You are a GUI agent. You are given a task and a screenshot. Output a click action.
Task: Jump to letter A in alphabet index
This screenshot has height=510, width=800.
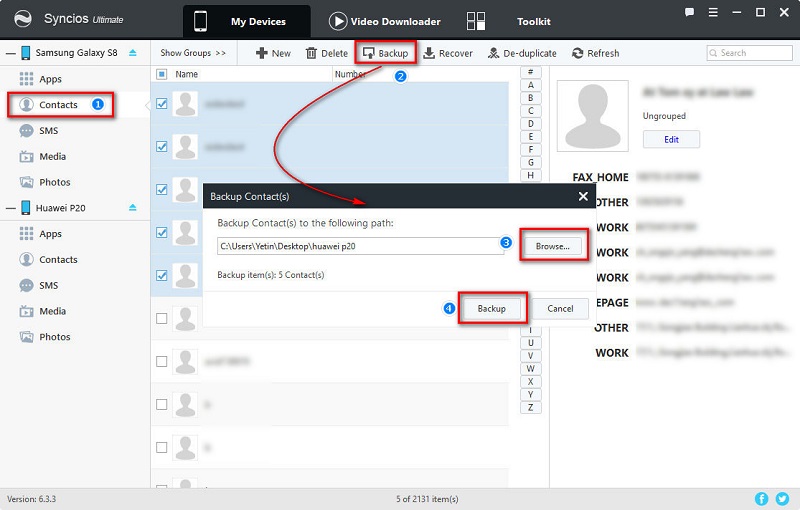click(531, 85)
